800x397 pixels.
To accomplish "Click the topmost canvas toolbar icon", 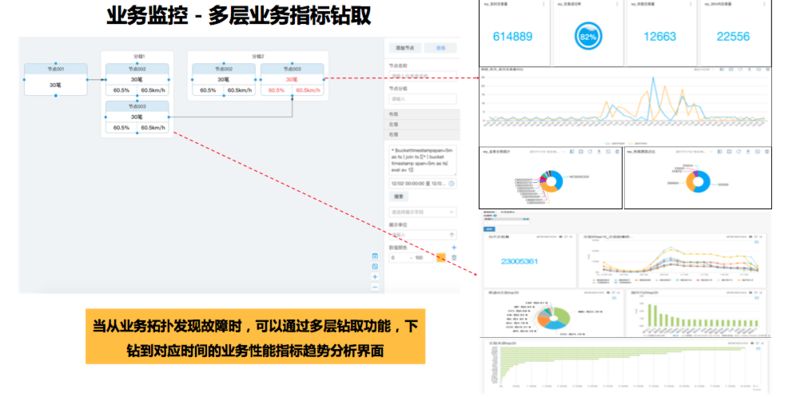I will coord(375,256).
